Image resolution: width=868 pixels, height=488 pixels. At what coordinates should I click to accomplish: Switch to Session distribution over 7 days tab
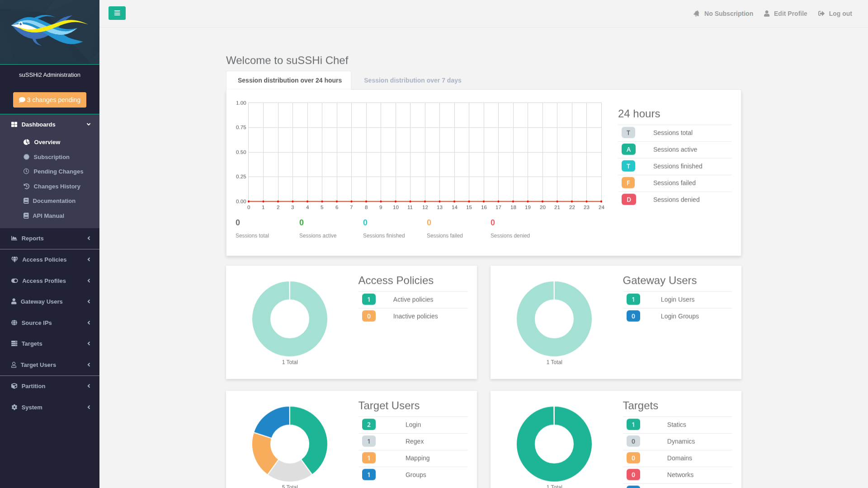pos(412,80)
